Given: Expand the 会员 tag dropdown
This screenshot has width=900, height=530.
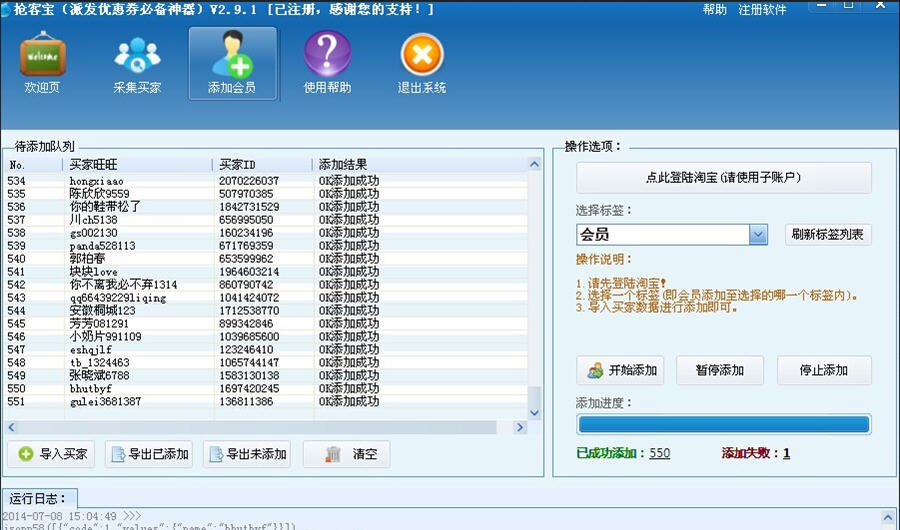Looking at the screenshot, I should [x=758, y=235].
